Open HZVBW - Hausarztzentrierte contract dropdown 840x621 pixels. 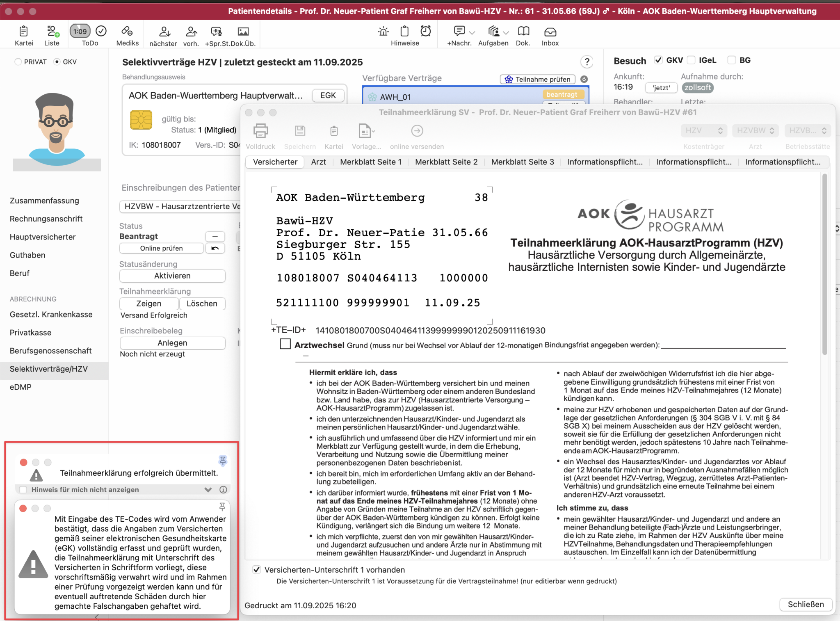tap(180, 206)
